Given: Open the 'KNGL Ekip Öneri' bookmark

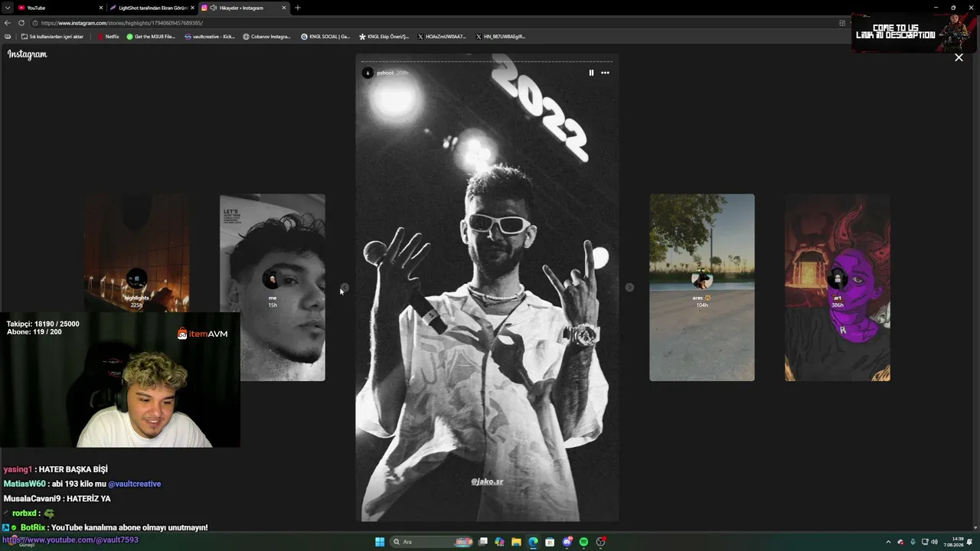Looking at the screenshot, I should 384,37.
